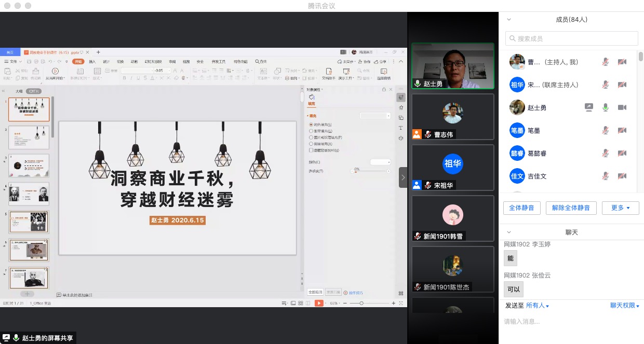This screenshot has width=644, height=344.
Task: Click the bold B formatting icon
Action: tap(124, 78)
